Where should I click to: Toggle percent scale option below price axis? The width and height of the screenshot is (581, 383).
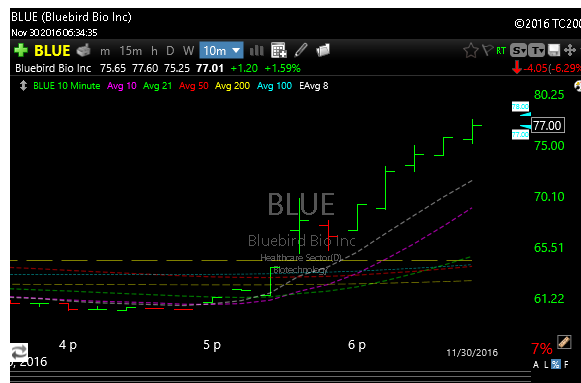tap(555, 364)
